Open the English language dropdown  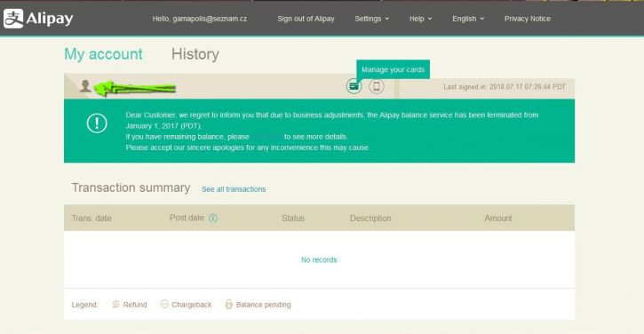point(468,19)
